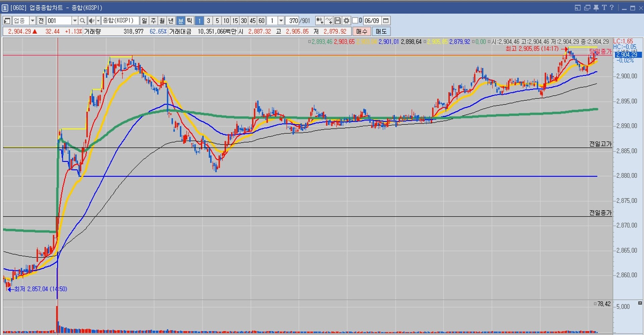Click the add indicator line icon

(329, 21)
